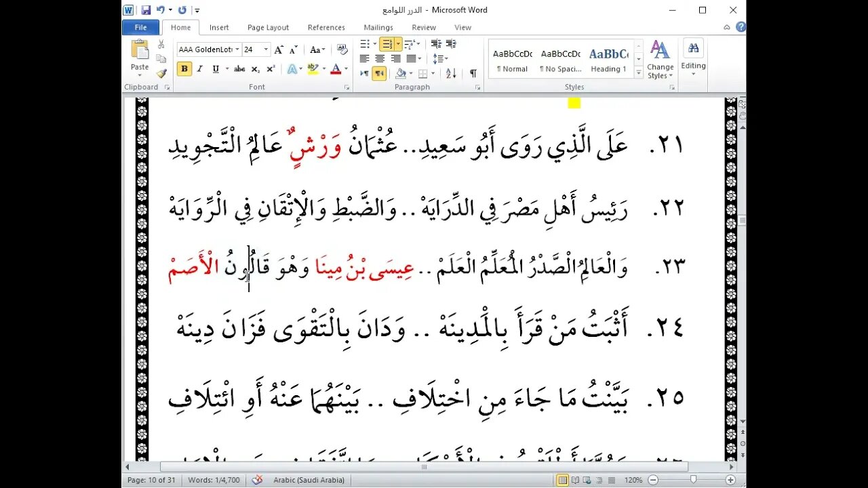Click the Grow Font icon

(279, 50)
